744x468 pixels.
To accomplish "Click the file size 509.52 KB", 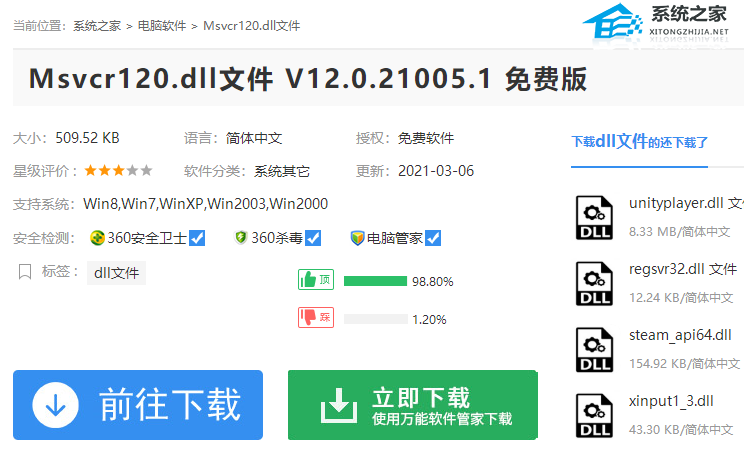I will tap(87, 138).
